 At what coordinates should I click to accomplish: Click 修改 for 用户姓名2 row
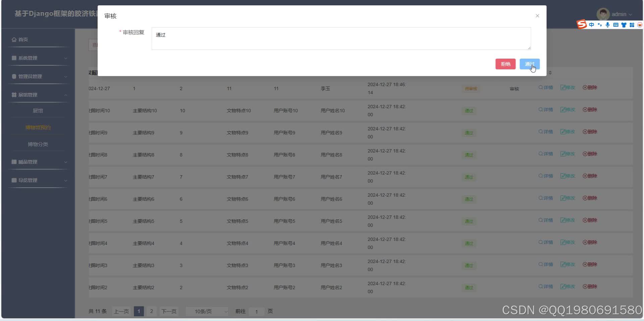pyautogui.click(x=568, y=286)
